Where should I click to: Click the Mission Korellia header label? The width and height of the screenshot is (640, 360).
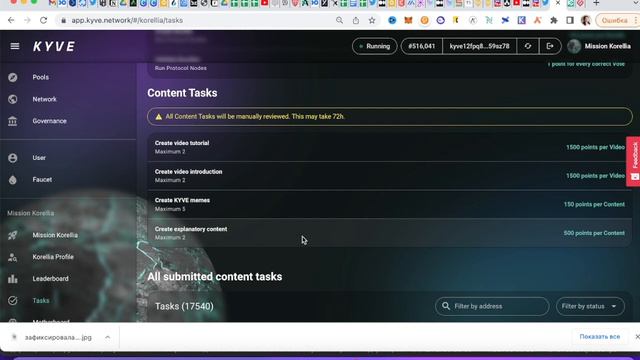pos(607,46)
